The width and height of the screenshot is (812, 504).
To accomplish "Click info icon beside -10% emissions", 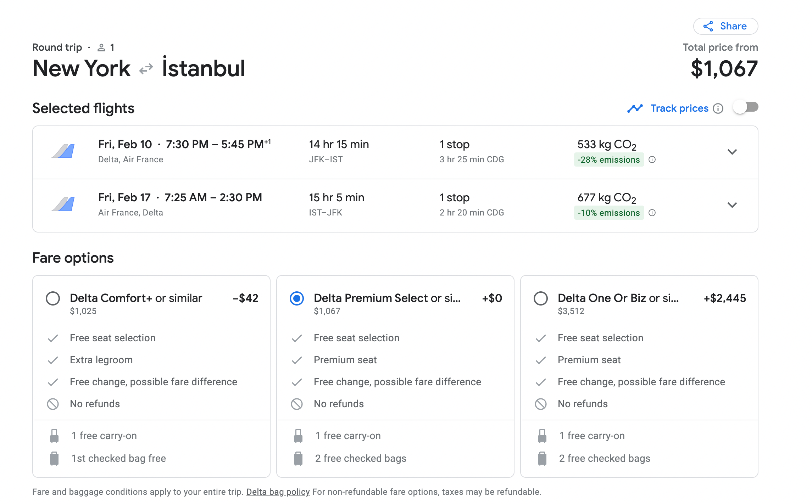I will (x=652, y=213).
